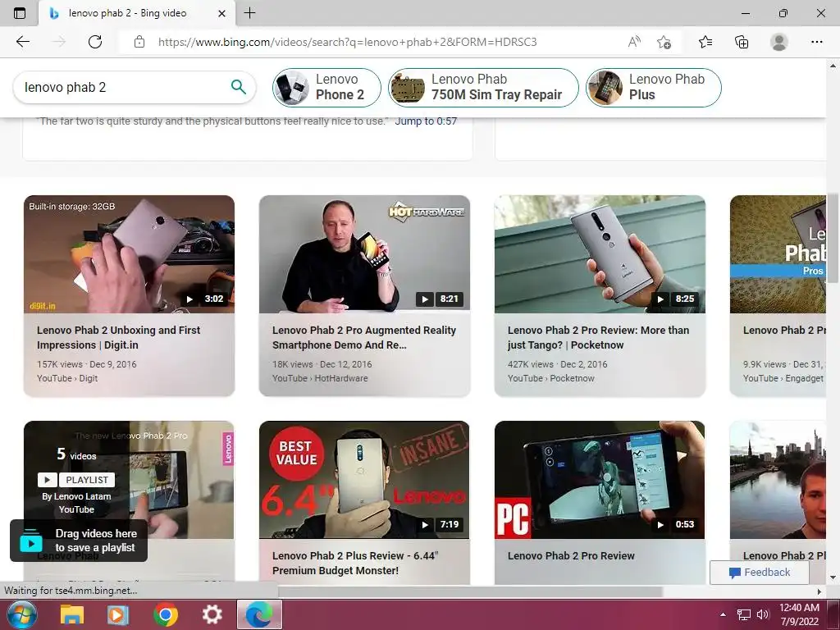Click the taskbar clock 12:40 AM

click(x=799, y=608)
